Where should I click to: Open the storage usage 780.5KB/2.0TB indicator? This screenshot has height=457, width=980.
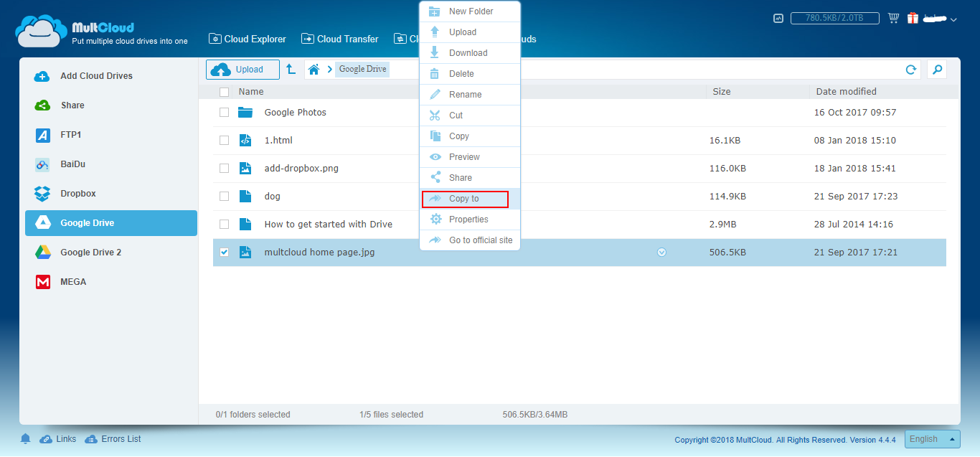[836, 19]
